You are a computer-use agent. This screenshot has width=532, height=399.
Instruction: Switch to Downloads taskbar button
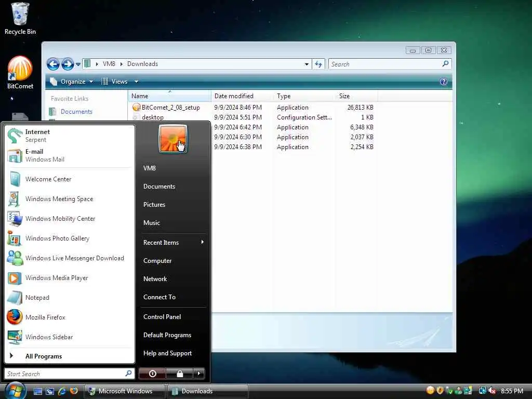(208, 391)
